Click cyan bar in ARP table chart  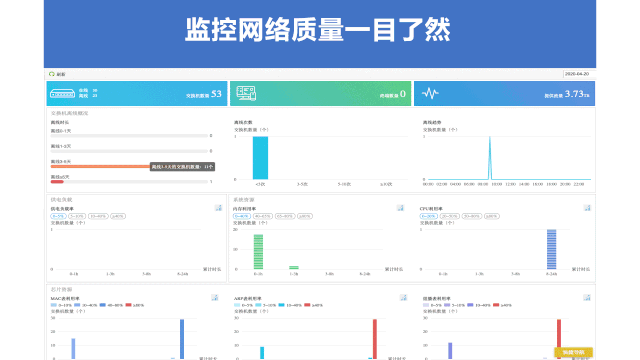point(262,353)
